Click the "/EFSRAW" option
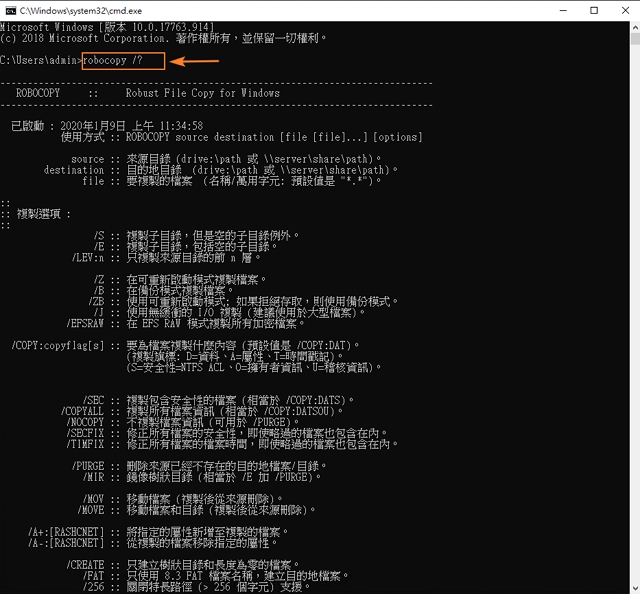This screenshot has height=594, width=640. click(85, 324)
